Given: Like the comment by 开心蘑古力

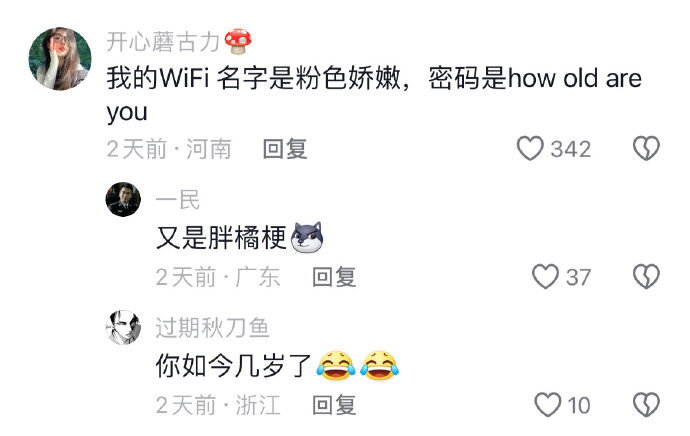Looking at the screenshot, I should [x=530, y=148].
